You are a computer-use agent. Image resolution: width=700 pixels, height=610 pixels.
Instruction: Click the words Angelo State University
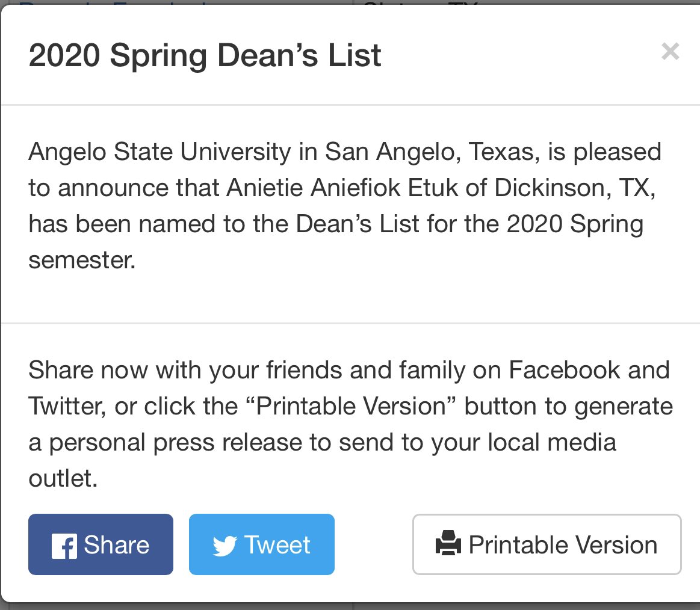[x=159, y=152]
